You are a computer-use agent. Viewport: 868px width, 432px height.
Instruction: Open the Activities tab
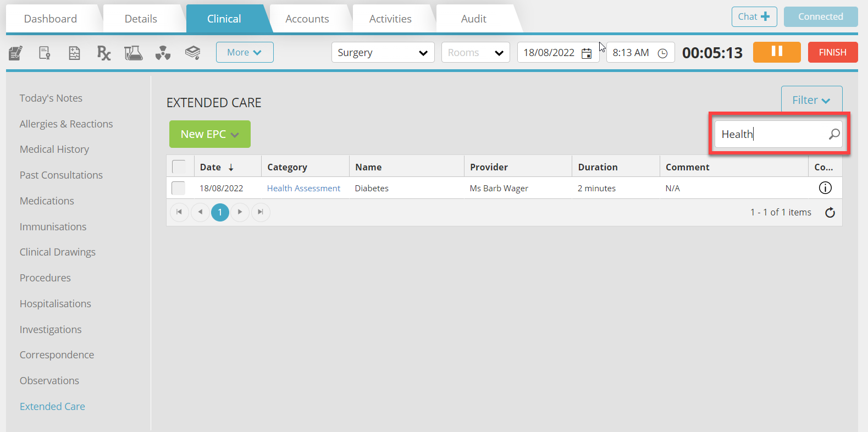(390, 19)
